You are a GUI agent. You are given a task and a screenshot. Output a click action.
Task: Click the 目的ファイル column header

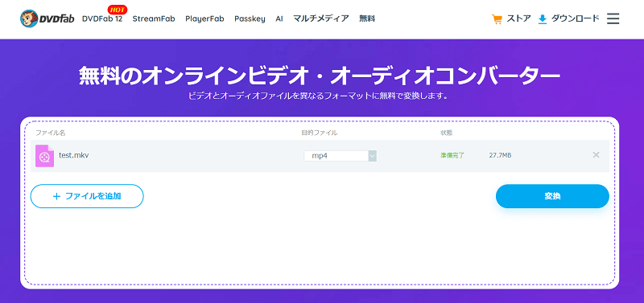point(319,133)
